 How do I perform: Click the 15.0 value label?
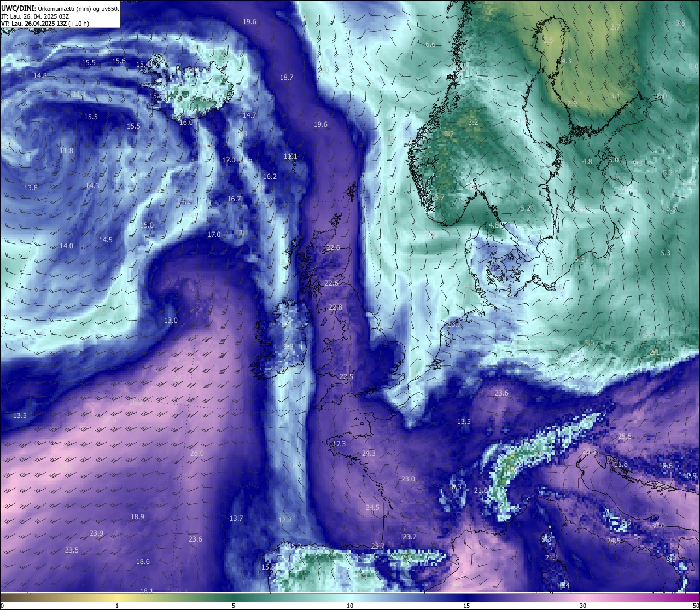[147, 225]
